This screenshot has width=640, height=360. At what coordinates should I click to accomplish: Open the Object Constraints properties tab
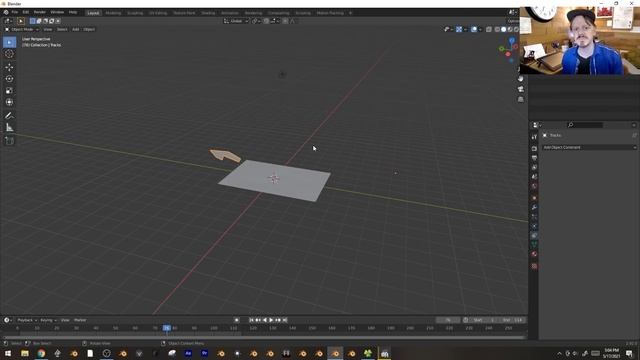point(534,236)
